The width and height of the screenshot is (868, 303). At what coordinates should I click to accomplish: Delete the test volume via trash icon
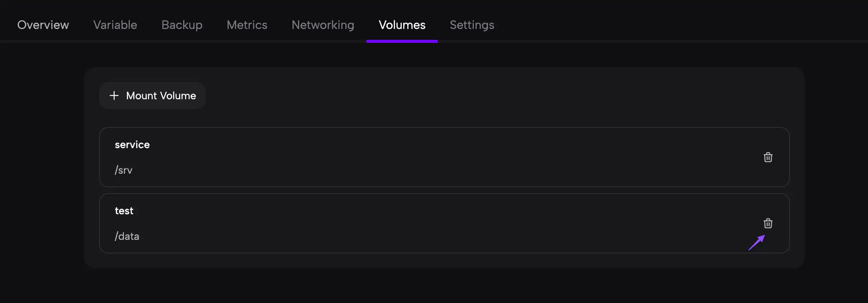pyautogui.click(x=768, y=223)
